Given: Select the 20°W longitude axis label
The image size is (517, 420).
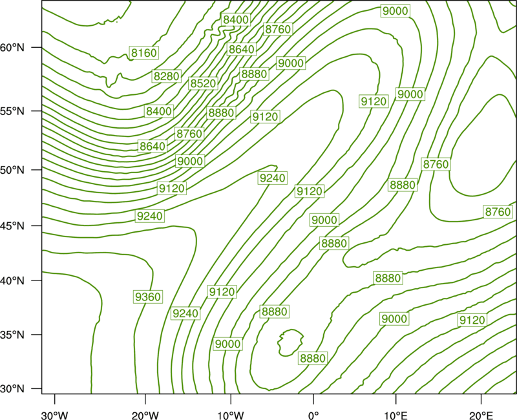Looking at the screenshot, I should [145, 415].
